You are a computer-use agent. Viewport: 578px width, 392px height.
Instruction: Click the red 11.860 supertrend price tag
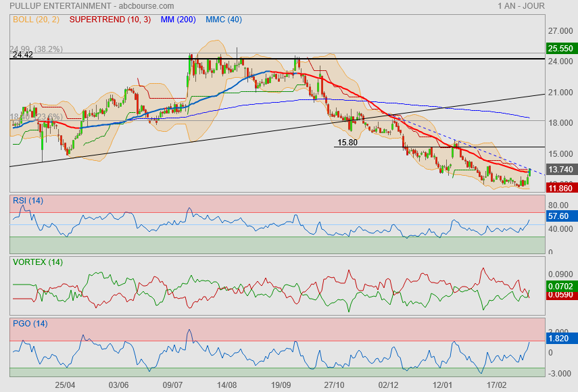(x=560, y=188)
